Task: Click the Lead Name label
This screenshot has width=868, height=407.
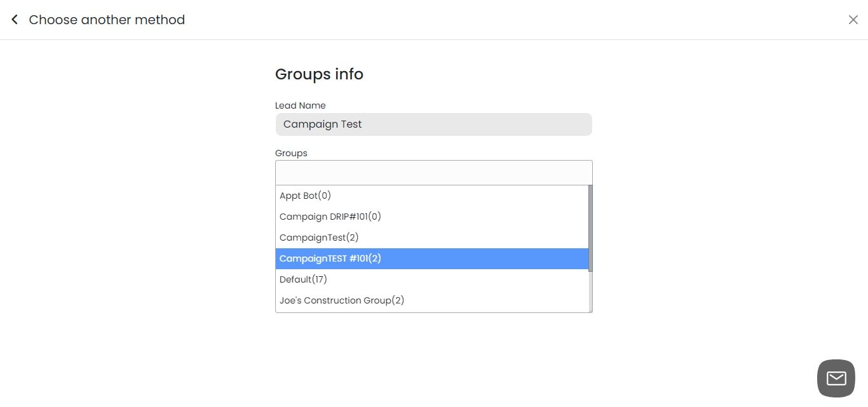Action: 300,105
